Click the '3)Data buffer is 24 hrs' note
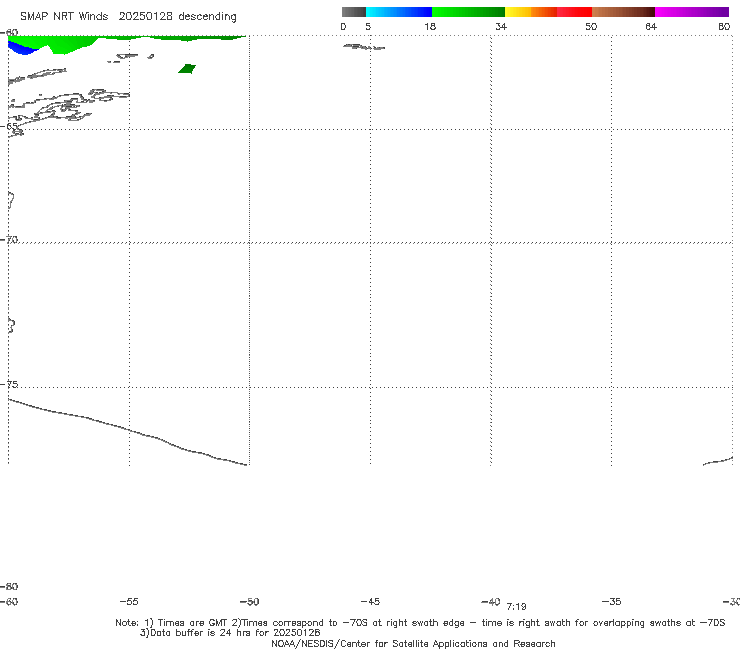 pos(230,633)
